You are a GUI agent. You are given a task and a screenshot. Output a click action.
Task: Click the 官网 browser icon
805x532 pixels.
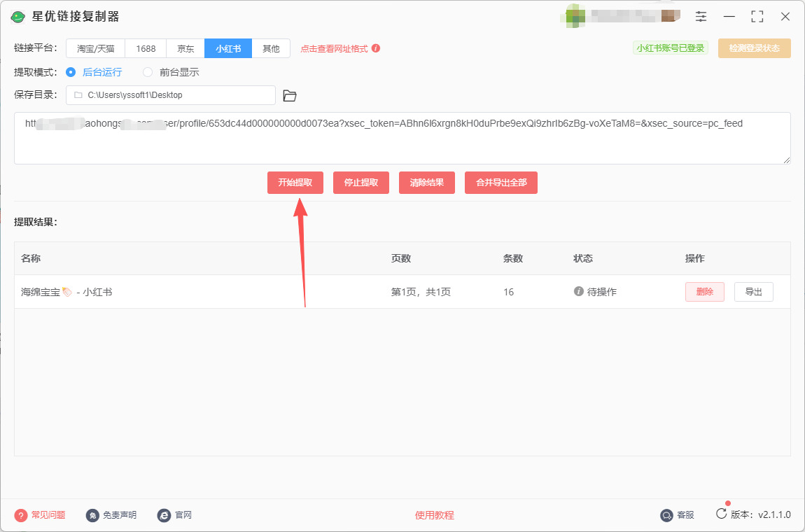tap(164, 515)
